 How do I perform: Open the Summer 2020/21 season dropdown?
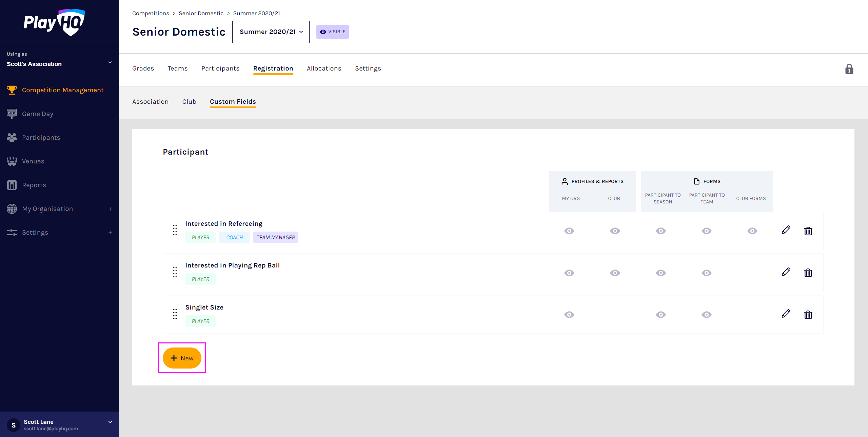tap(271, 32)
